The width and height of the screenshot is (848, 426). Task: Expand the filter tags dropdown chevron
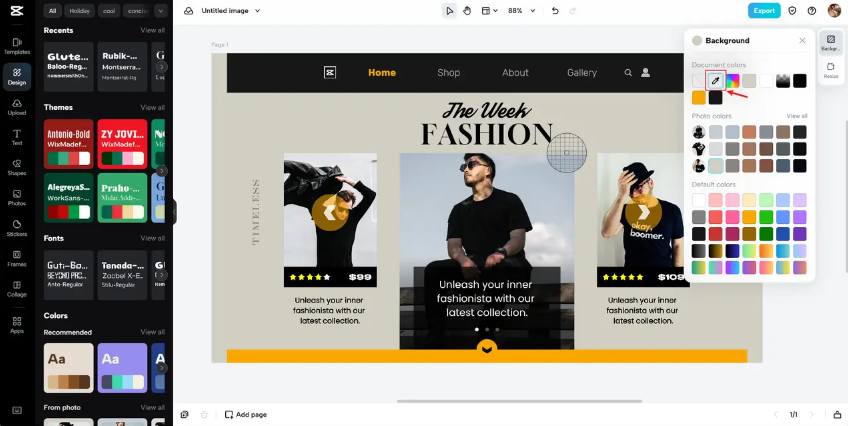(x=161, y=10)
